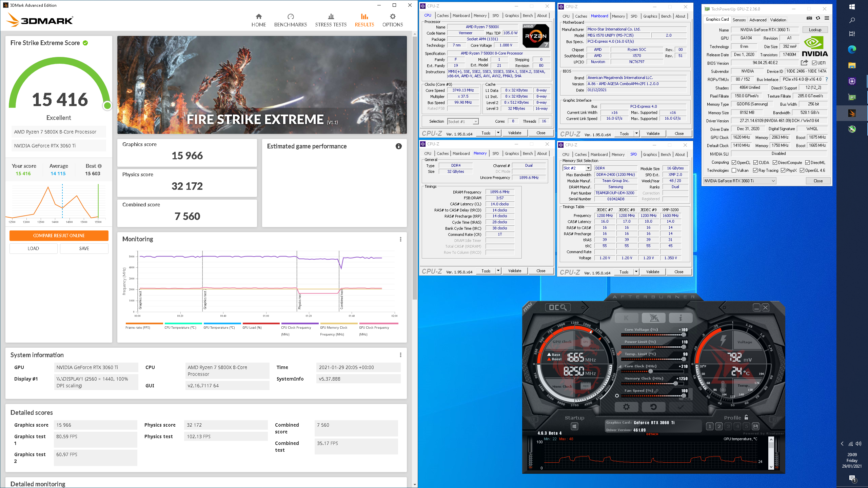Select the Results tab in 3DMark
This screenshot has width=868, height=488.
[364, 20]
